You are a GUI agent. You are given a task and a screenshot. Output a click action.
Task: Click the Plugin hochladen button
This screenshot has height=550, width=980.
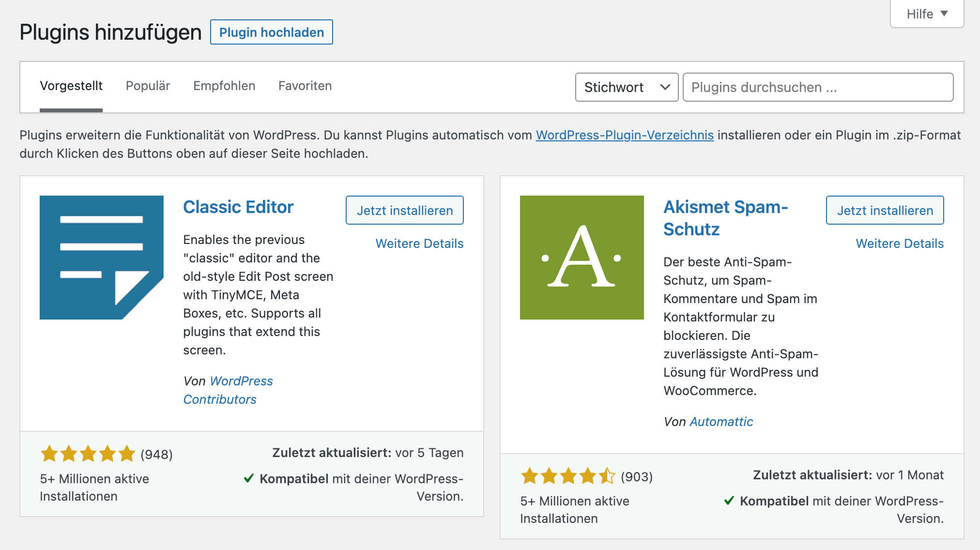[x=272, y=32]
